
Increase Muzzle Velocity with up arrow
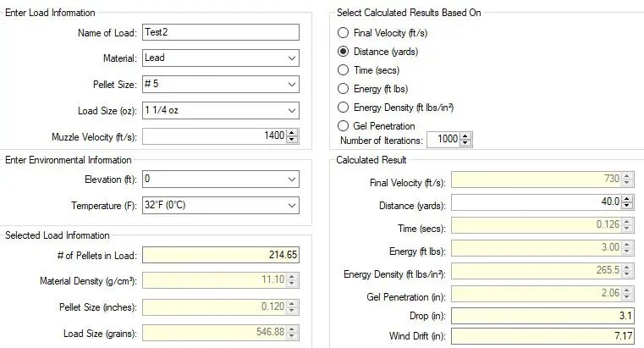pyautogui.click(x=292, y=133)
